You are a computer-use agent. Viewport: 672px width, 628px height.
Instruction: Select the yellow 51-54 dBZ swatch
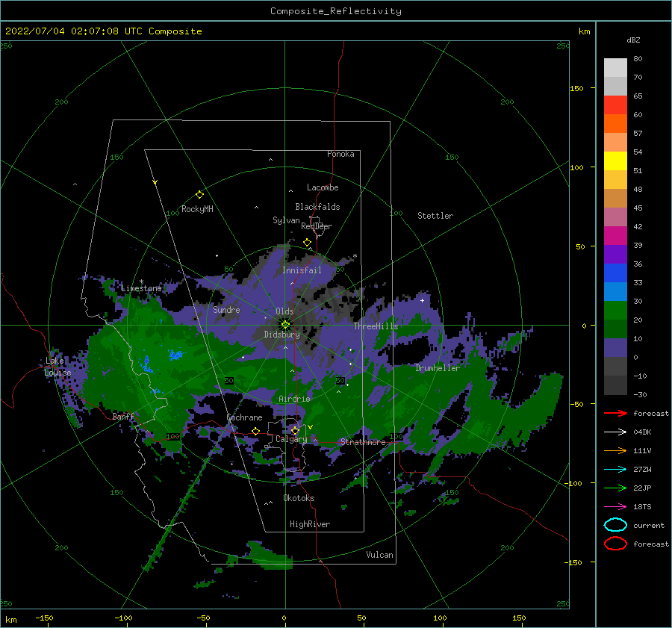(x=615, y=161)
